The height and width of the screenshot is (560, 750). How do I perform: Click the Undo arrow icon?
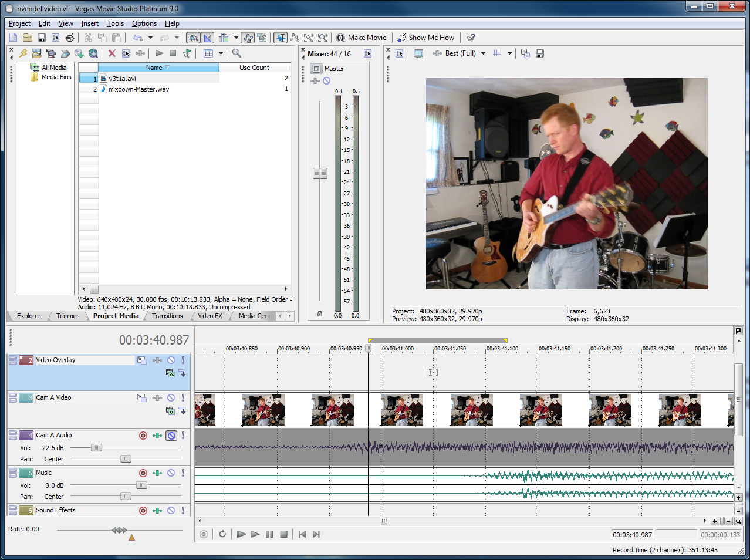(138, 38)
